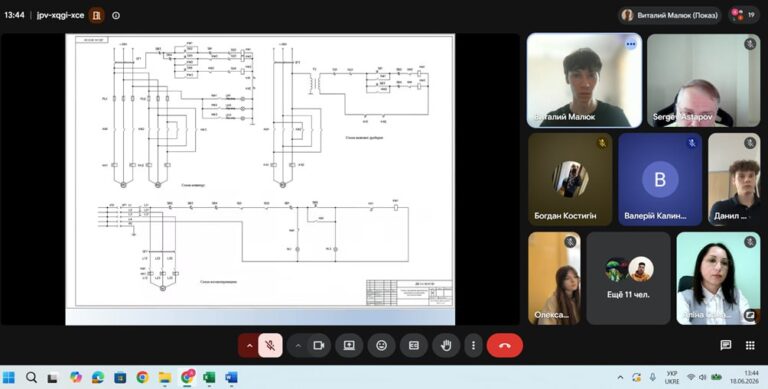
Task: Open meeting details info icon
Action: click(116, 15)
